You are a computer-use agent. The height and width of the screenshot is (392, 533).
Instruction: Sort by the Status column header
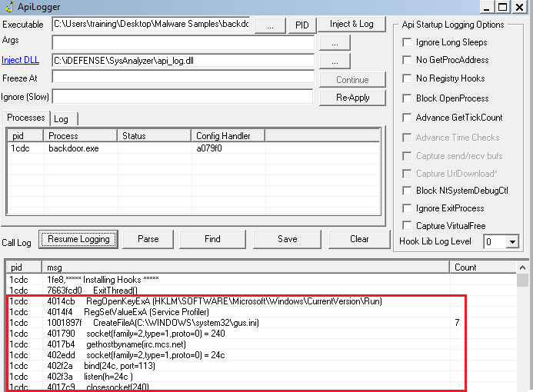[155, 136]
